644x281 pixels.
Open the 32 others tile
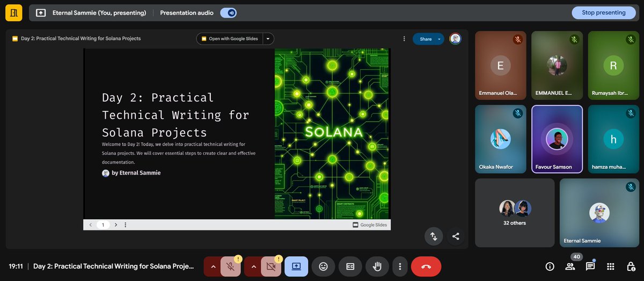click(515, 213)
